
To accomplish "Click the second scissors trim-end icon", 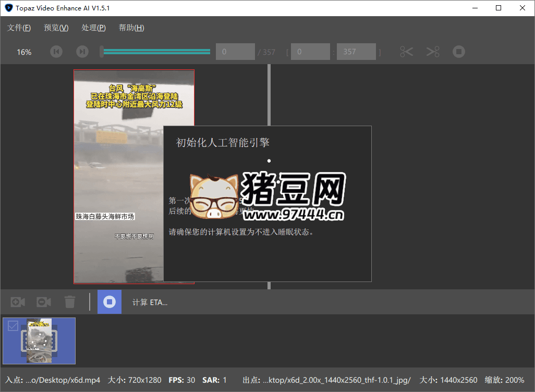I will tap(433, 52).
